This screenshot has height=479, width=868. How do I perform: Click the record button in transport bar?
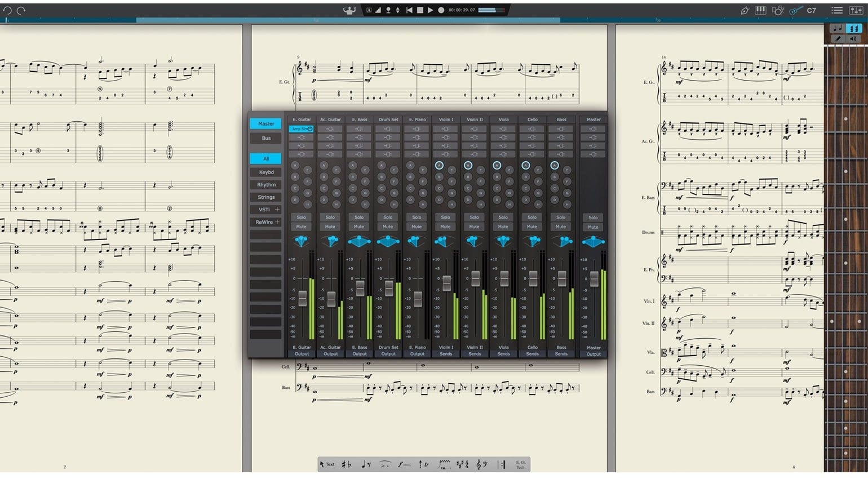[441, 10]
